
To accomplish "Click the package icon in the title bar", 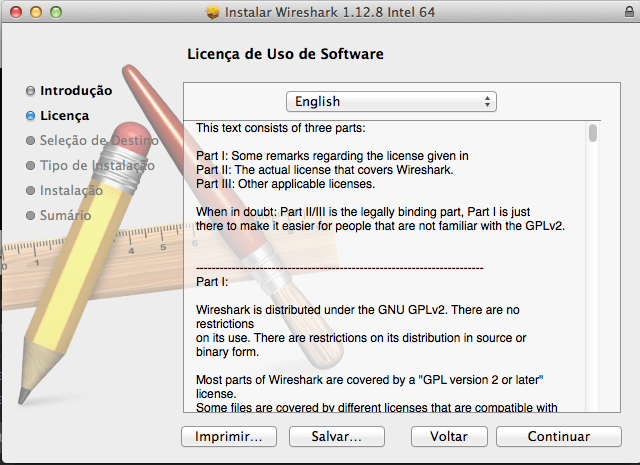I will (211, 13).
